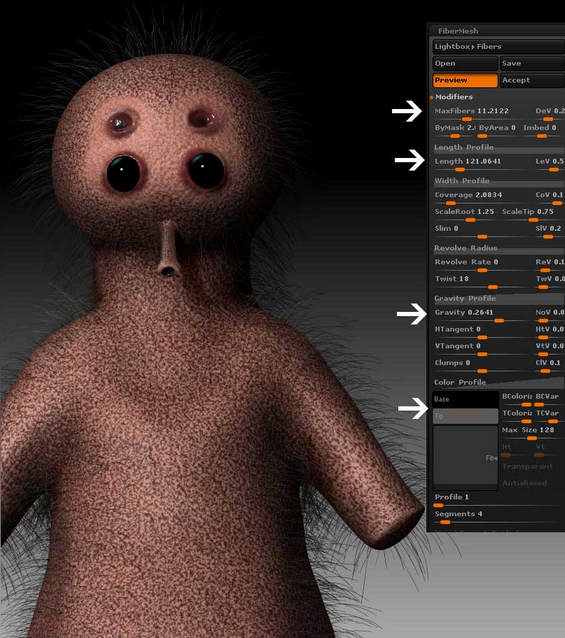
Task: Select the black Base color swatch
Action: pos(466,399)
